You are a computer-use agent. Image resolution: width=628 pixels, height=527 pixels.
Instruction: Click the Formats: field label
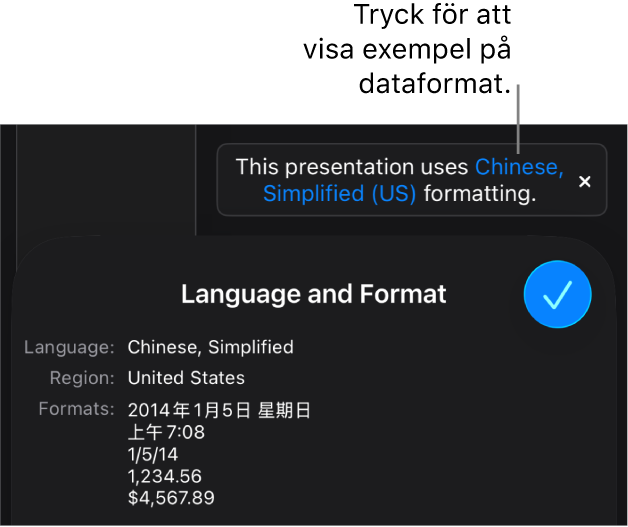(76, 409)
